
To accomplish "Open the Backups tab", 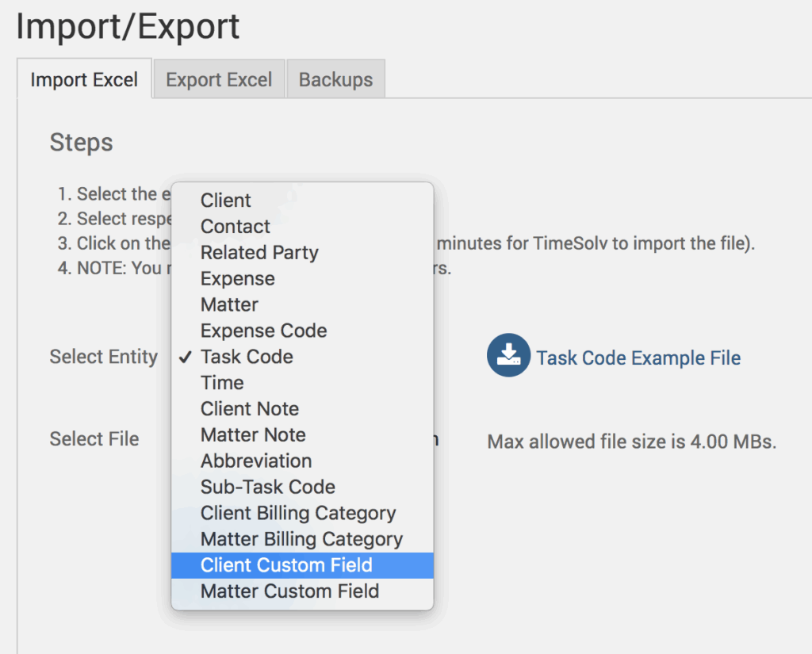I will pyautogui.click(x=335, y=80).
